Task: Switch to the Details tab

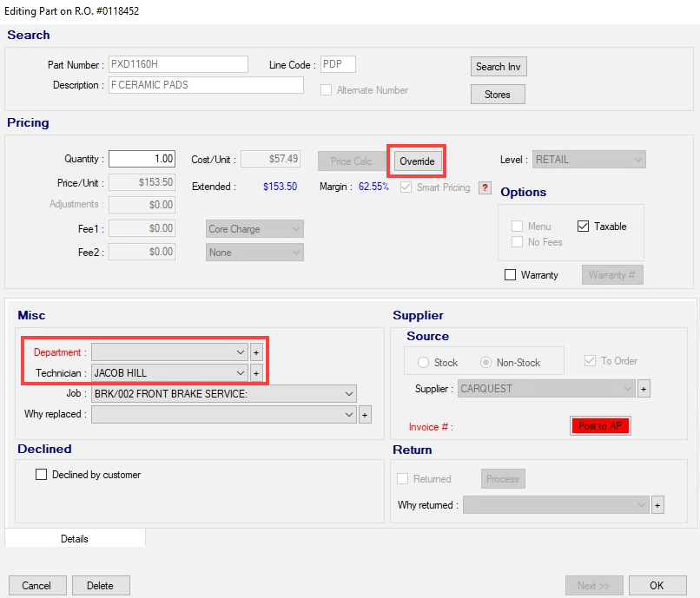Action: [75, 539]
